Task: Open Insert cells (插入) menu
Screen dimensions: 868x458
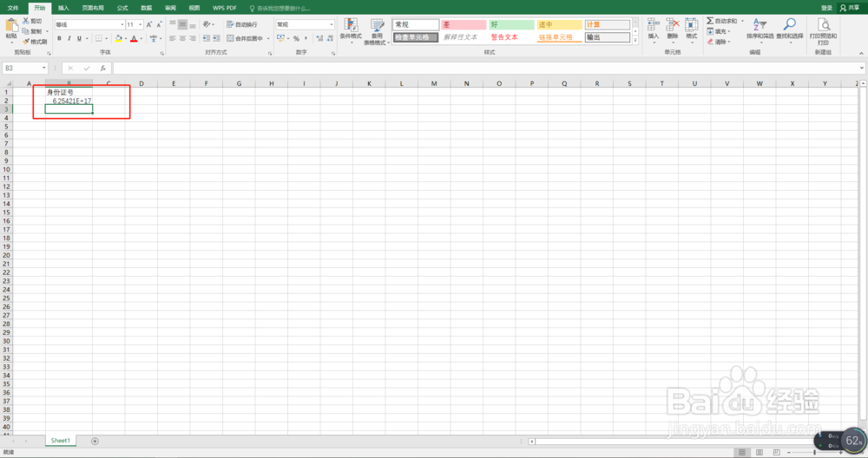Action: point(654,29)
